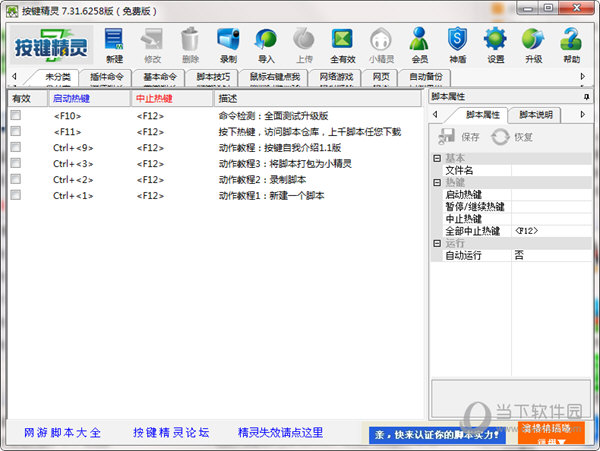Open the 神盾 shield tool
600x451 pixels.
[x=458, y=45]
